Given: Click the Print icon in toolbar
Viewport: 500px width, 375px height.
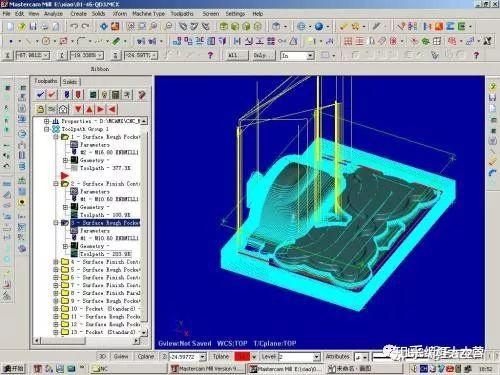Looking at the screenshot, I should (x=45, y=26).
